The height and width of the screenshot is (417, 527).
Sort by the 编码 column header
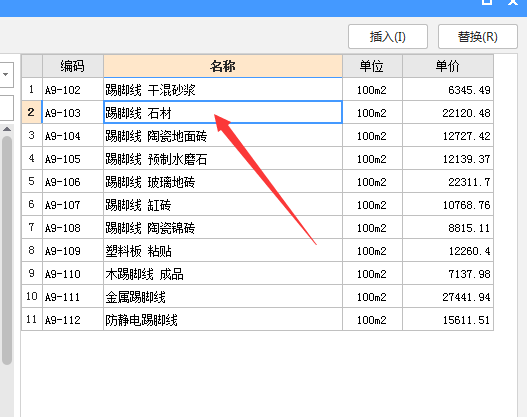tap(73, 66)
